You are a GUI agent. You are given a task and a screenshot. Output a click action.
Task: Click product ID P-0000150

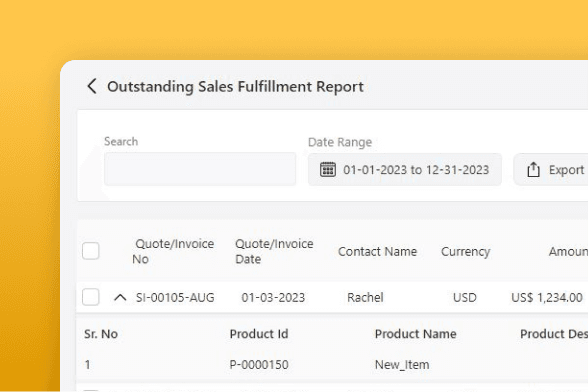[259, 365]
